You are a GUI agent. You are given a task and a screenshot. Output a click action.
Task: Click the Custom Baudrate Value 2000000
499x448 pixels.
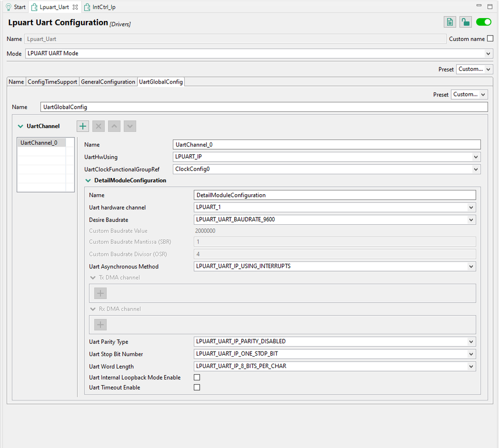[x=205, y=231]
